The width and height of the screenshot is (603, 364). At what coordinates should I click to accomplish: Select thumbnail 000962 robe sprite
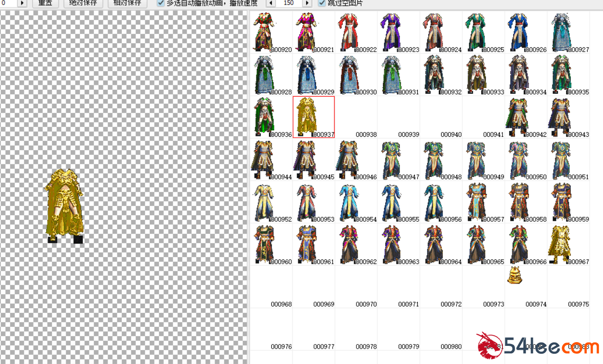click(x=356, y=245)
